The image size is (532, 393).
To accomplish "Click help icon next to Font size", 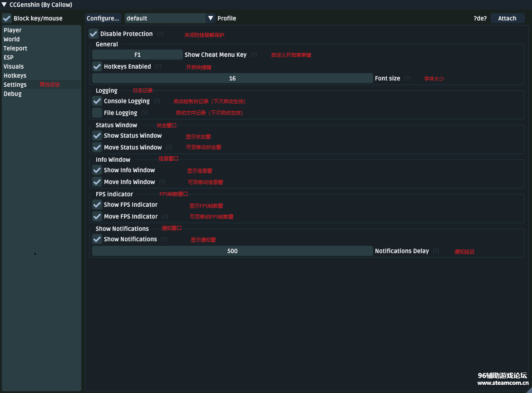I will coord(407,79).
